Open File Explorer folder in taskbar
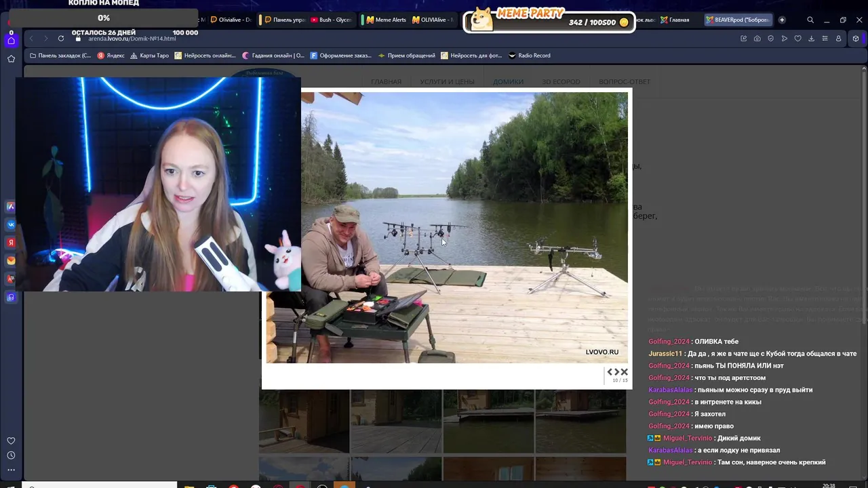This screenshot has width=868, height=488. [189, 486]
